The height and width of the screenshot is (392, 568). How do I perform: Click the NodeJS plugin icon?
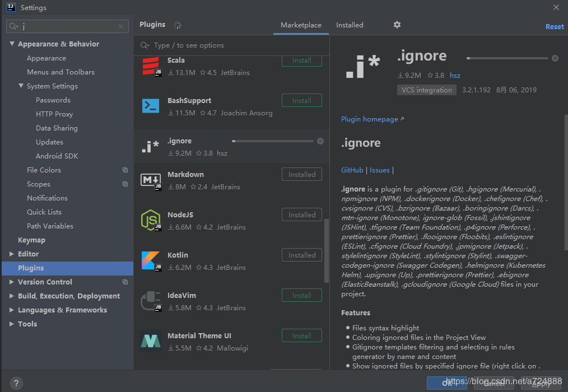point(151,220)
